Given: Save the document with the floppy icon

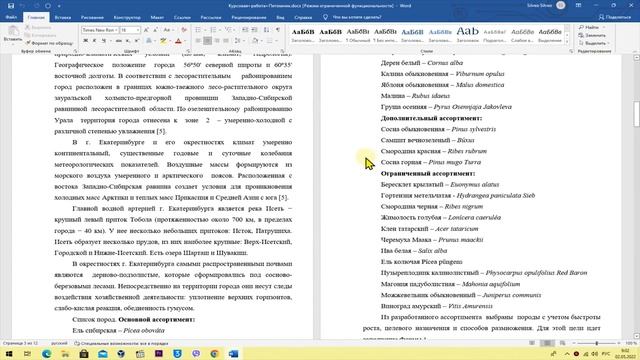Looking at the screenshot, I should click(x=11, y=6).
